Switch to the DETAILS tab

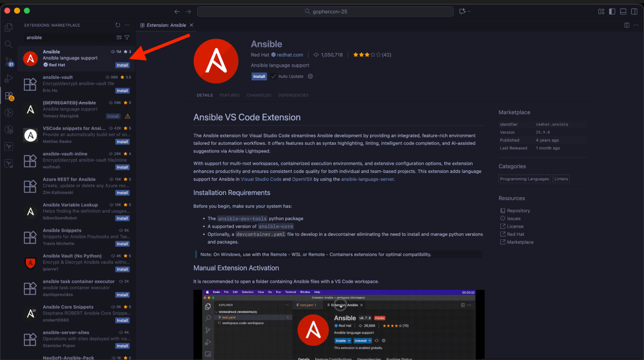(205, 95)
